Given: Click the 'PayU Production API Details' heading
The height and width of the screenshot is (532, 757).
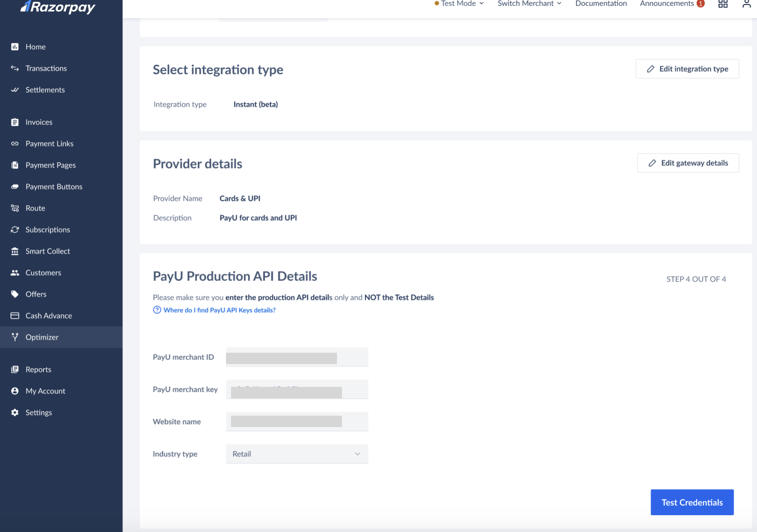Looking at the screenshot, I should (x=235, y=276).
